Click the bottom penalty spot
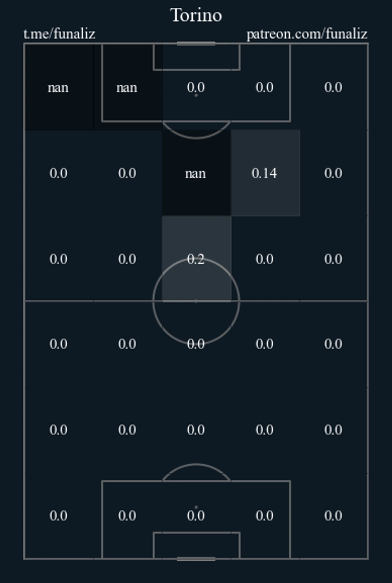 196,507
